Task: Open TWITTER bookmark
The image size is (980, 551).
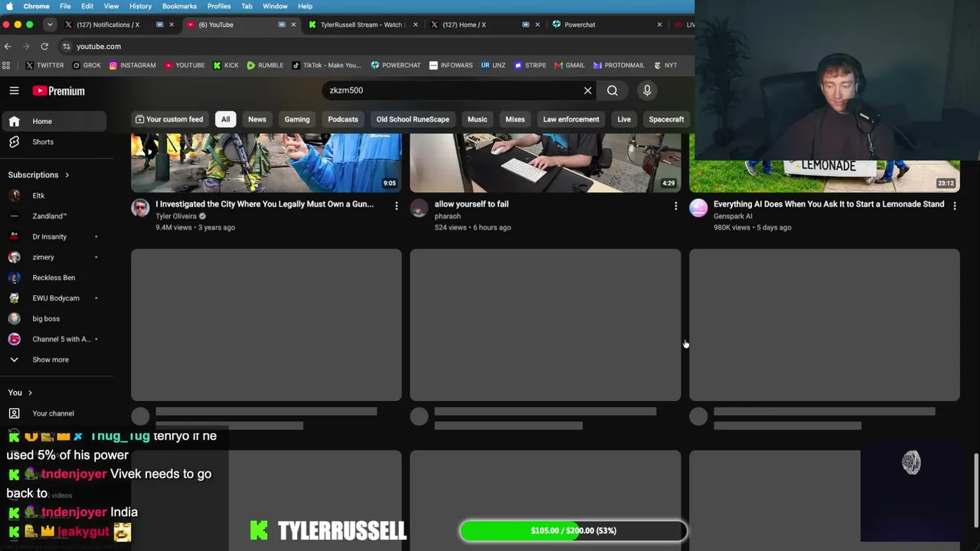Action: [44, 66]
